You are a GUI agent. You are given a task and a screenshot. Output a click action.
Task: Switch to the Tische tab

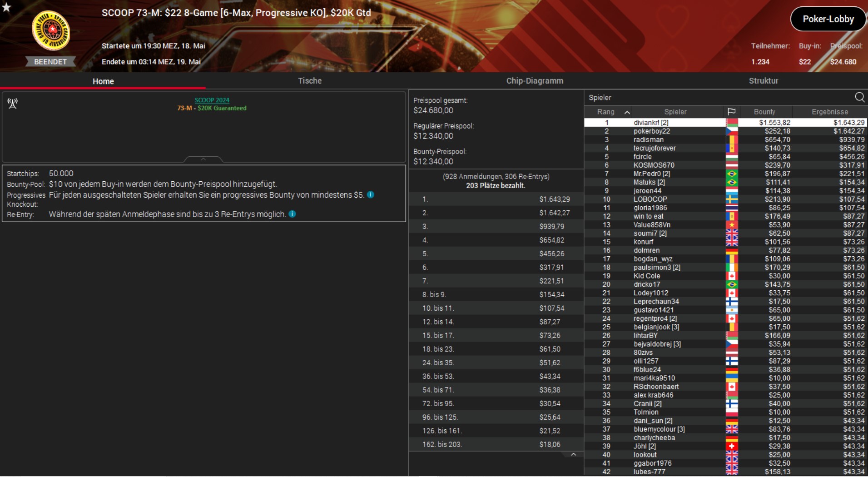click(309, 81)
